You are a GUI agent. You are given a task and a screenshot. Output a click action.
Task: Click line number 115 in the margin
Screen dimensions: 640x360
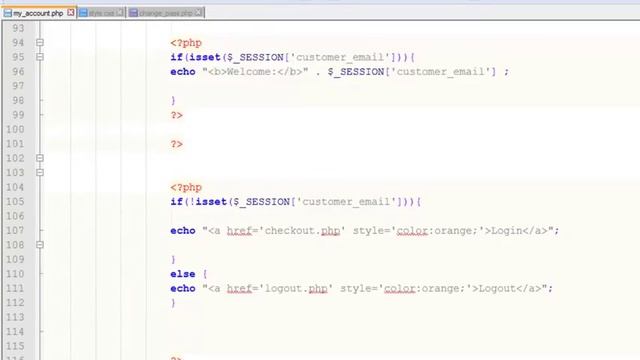(15, 346)
